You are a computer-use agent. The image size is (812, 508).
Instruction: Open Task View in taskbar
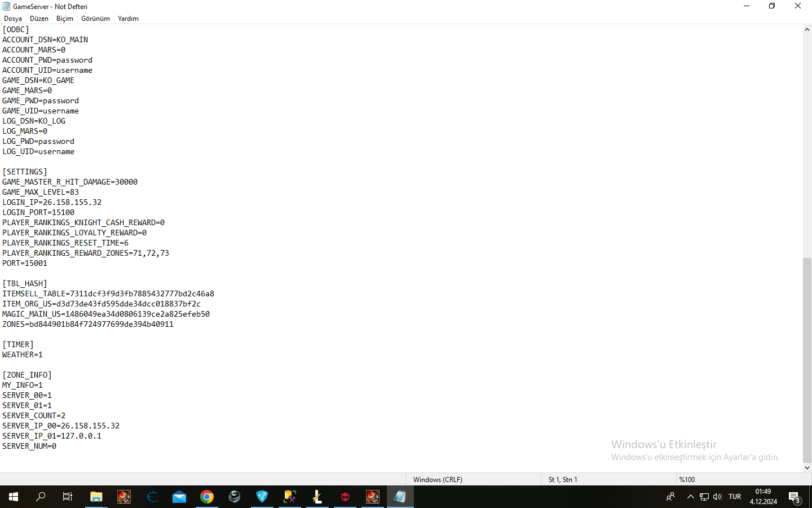point(68,497)
